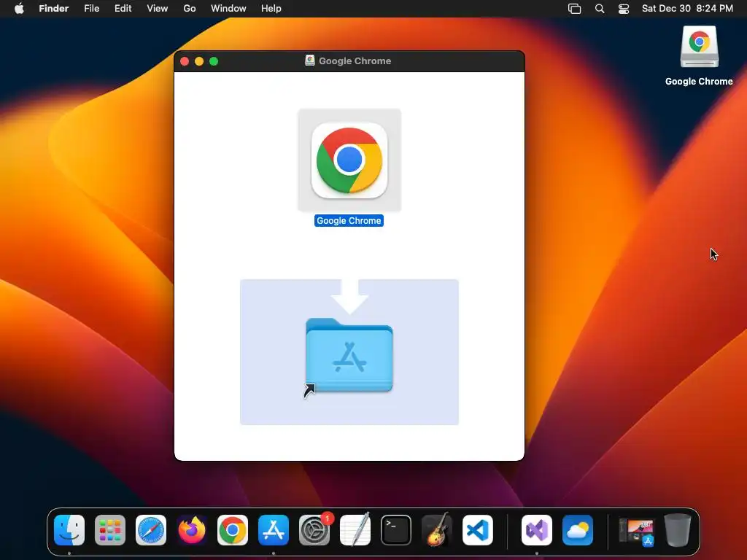Open Finder from the Dock
Image resolution: width=747 pixels, height=560 pixels.
tap(69, 529)
